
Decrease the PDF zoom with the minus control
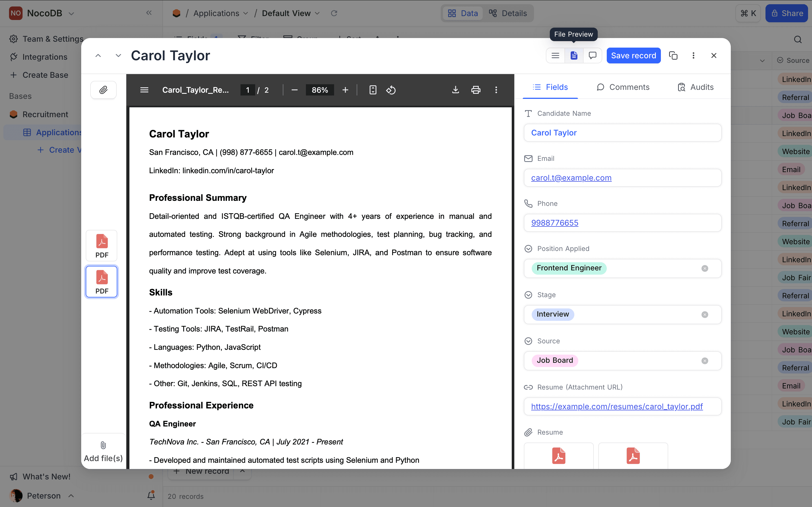point(294,90)
